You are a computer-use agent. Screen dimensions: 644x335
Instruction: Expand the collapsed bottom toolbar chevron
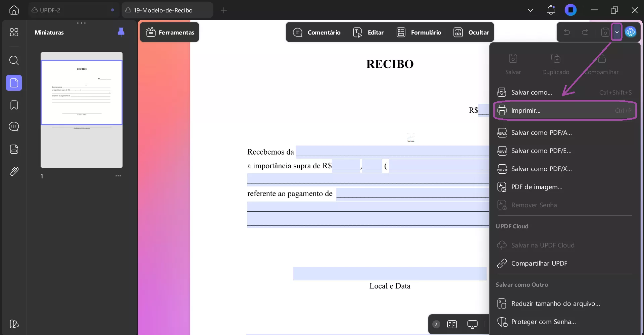coord(436,324)
